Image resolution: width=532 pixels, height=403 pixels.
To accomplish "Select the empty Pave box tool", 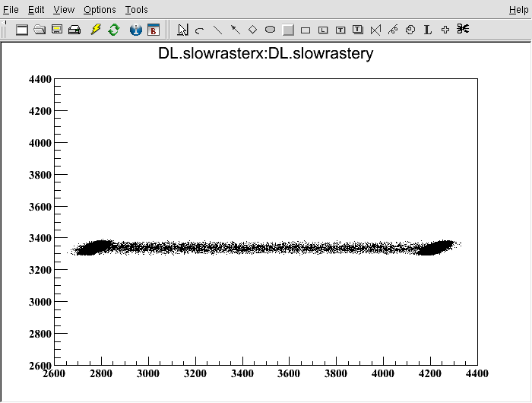I will pyautogui.click(x=306, y=30).
